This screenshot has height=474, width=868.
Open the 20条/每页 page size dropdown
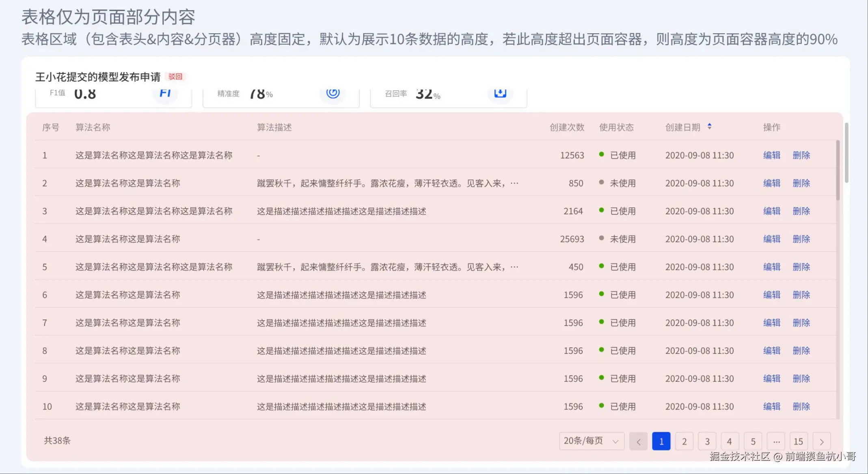591,441
